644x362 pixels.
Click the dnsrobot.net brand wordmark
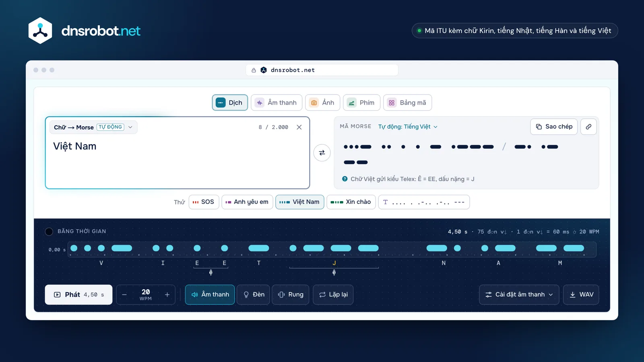[x=101, y=31]
